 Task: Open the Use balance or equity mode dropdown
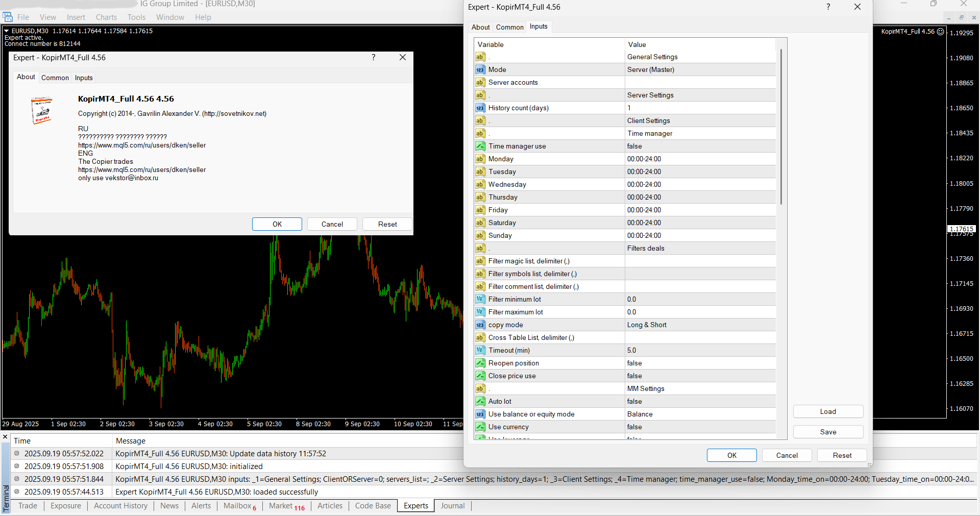click(x=699, y=414)
